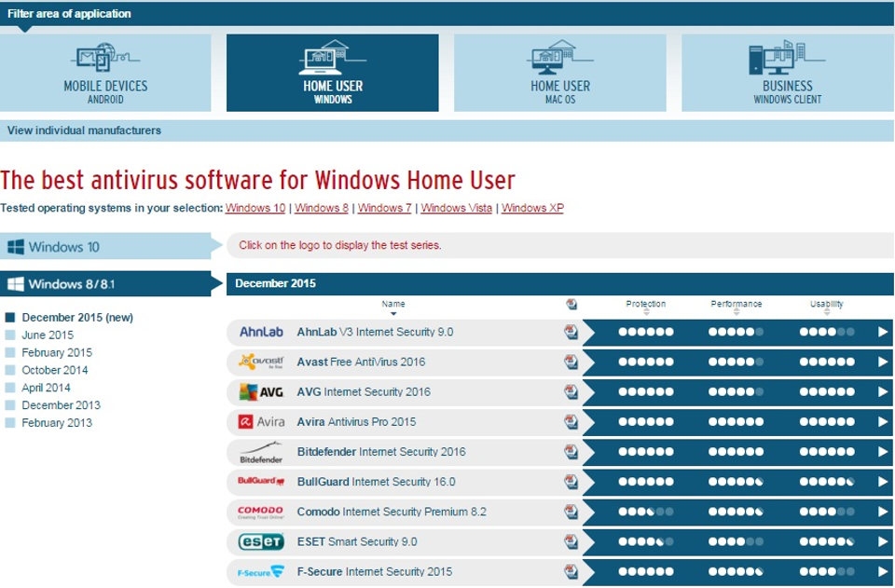Sort the table by Protection column
The width and height of the screenshot is (895, 588).
(x=645, y=307)
